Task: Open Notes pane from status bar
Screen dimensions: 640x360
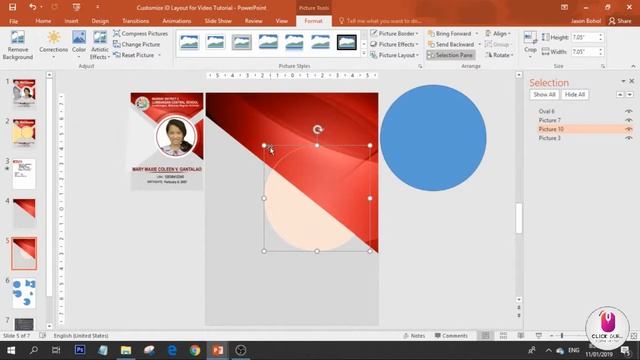Action: (414, 336)
